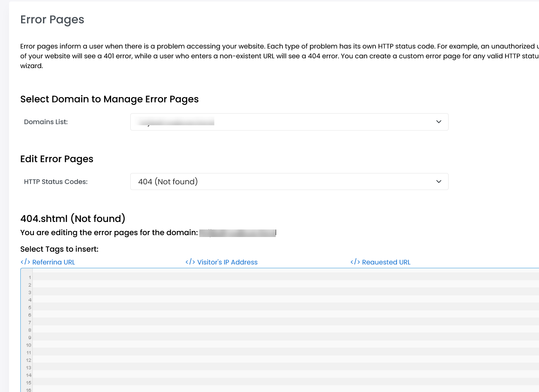
Task: Click the code icon beside Visitor's IP Address
Action: coord(190,262)
